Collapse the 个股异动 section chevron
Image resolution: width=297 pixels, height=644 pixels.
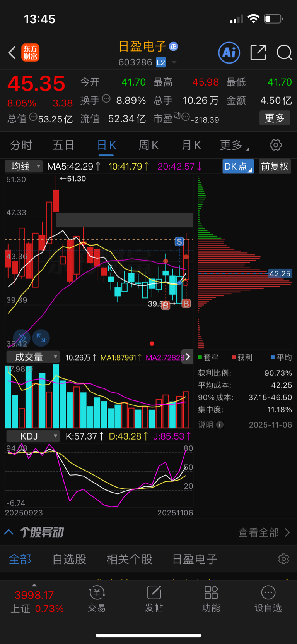(x=9, y=532)
